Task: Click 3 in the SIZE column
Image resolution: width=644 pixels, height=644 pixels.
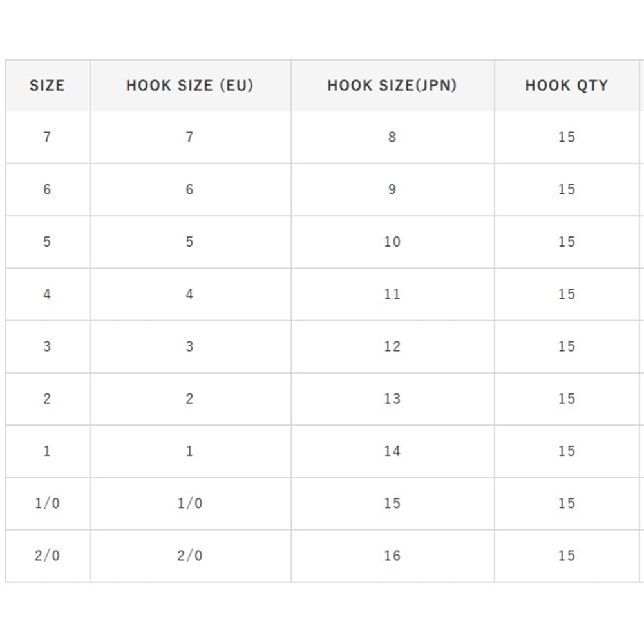Action: click(x=47, y=346)
